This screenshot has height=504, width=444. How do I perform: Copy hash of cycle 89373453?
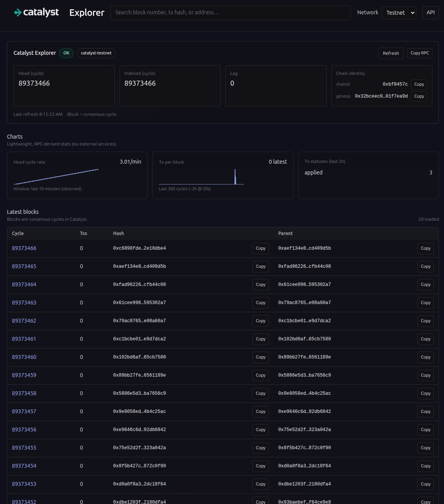click(x=260, y=484)
